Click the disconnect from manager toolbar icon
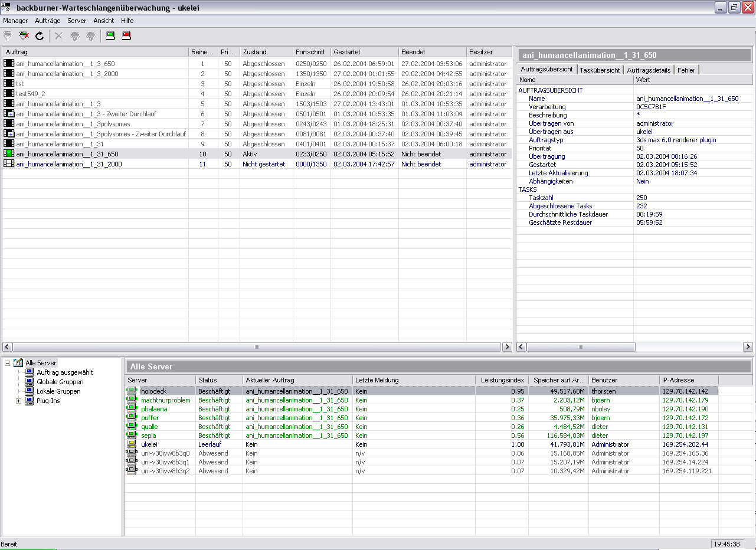This screenshot has height=550, width=756. click(x=24, y=36)
